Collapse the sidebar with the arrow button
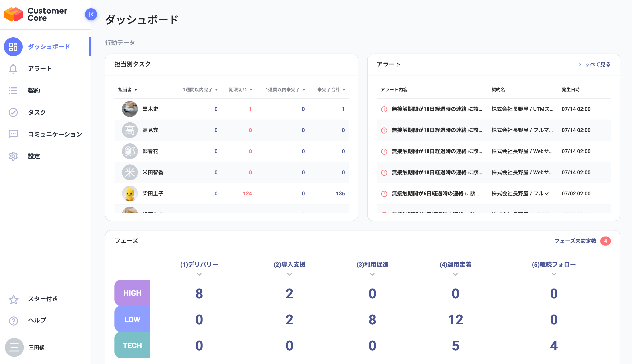The image size is (632, 364). pyautogui.click(x=91, y=15)
